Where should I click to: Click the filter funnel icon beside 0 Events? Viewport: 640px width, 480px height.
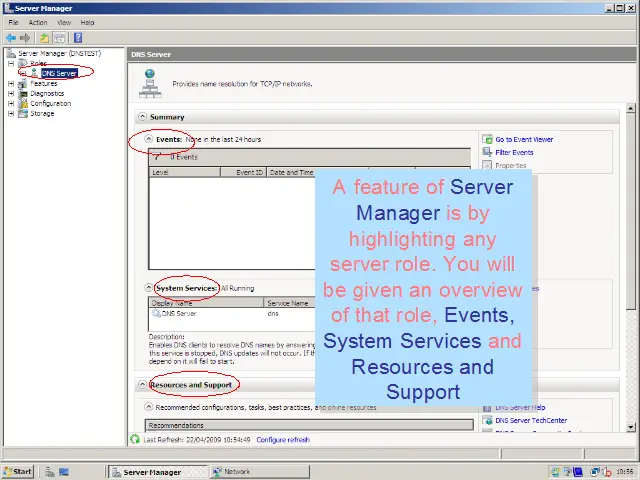coord(158,157)
